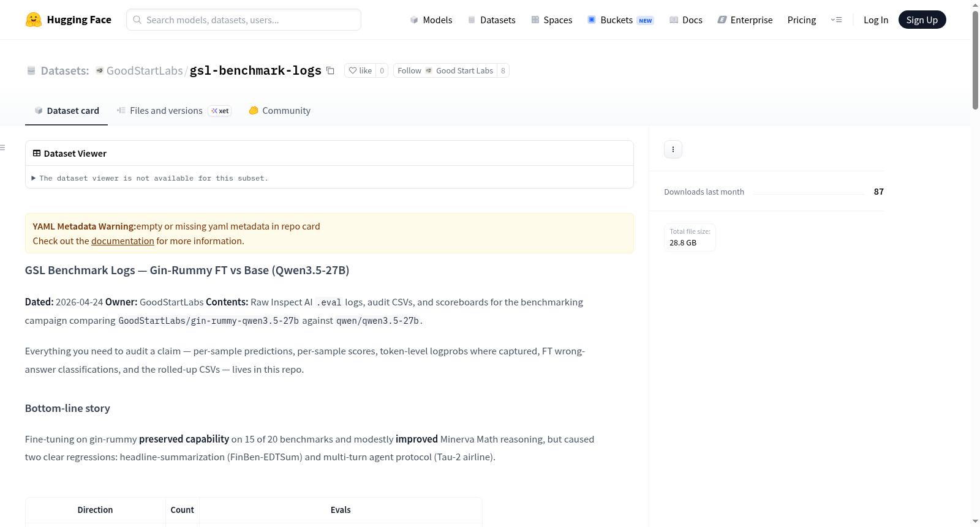The height and width of the screenshot is (527, 980).
Task: Toggle the left sidebar hamburger icon
Action: click(x=2, y=148)
